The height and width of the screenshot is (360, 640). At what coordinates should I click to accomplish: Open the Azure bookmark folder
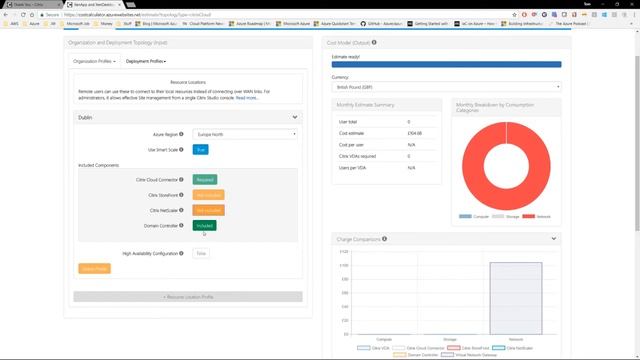pos(31,24)
